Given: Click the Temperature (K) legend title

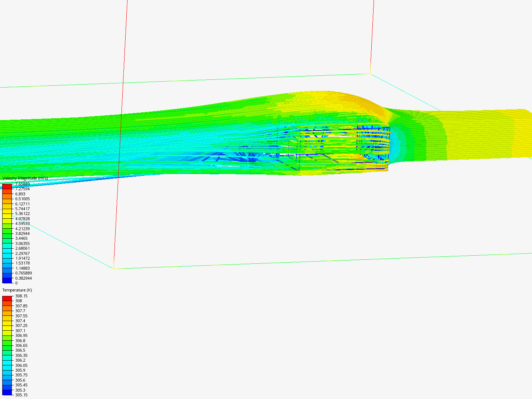Looking at the screenshot, I should [17, 290].
